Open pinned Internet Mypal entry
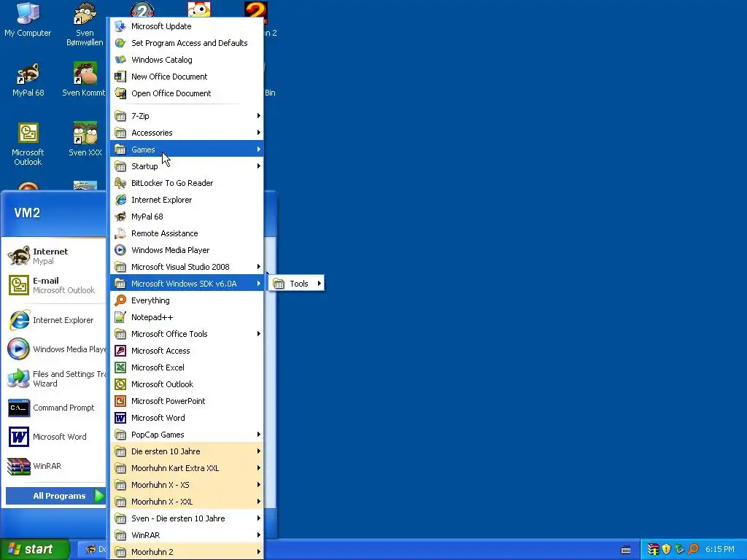This screenshot has width=747, height=560. tap(55, 256)
